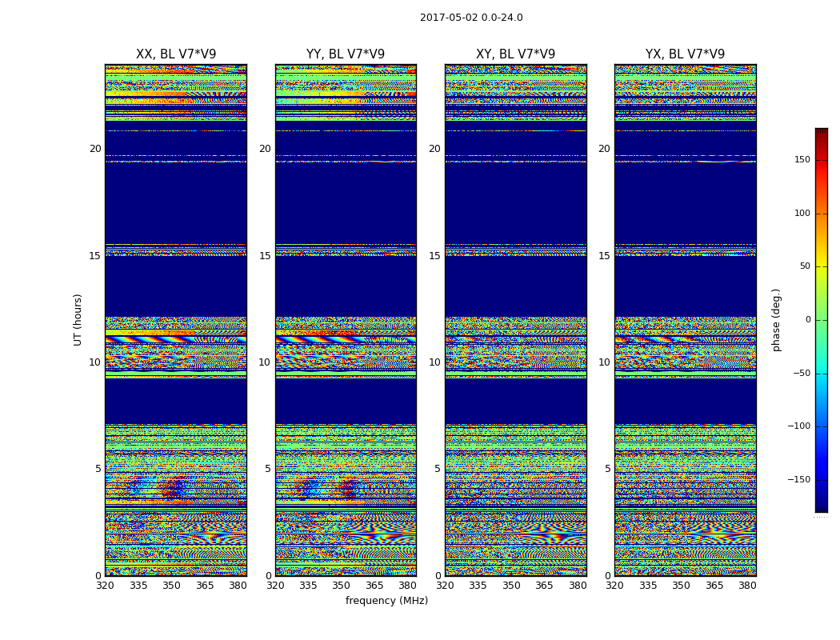Click the "phase (deg.)" colorbar label
The height and width of the screenshot is (640, 840).
776,320
